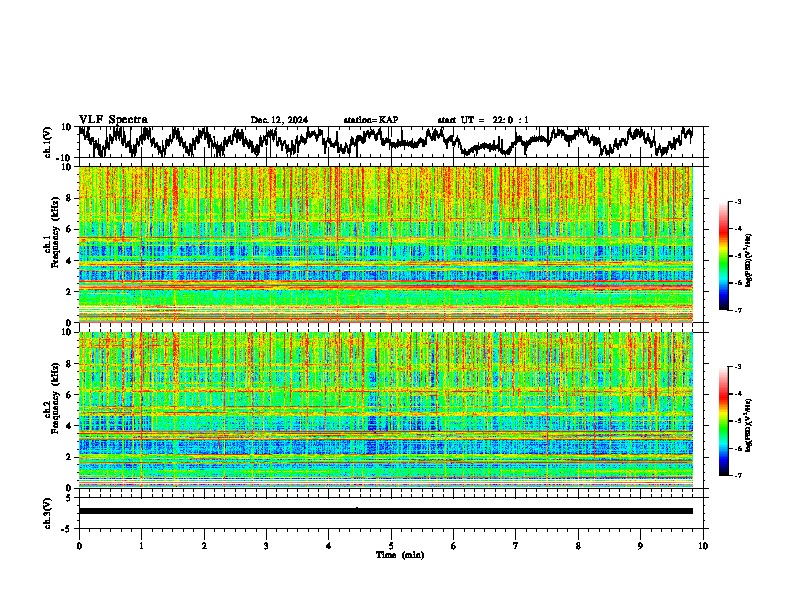
Task: Click the '-3' label on ch.1 colorbar
Action: [x=737, y=202]
